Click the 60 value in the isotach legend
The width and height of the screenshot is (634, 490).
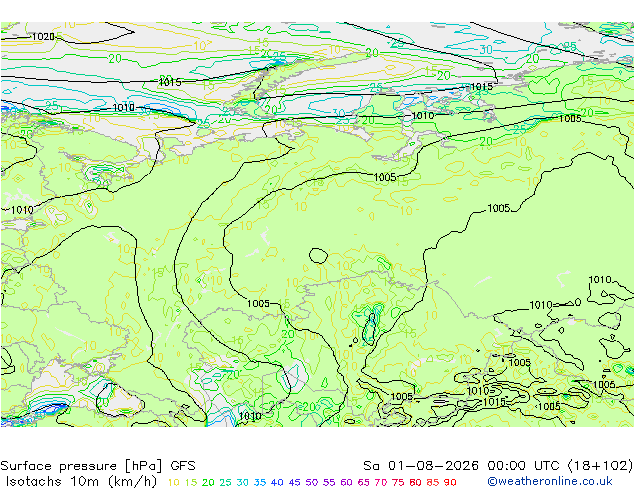(346, 482)
